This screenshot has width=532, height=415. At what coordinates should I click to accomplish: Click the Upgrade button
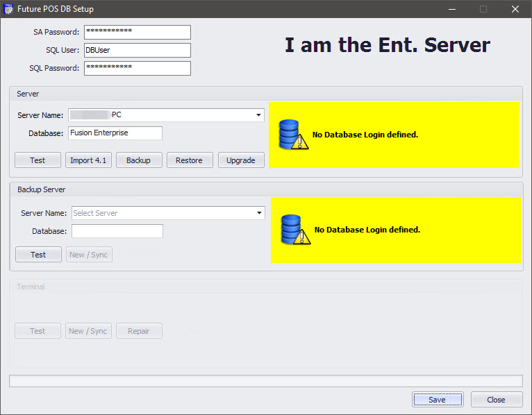tap(241, 160)
